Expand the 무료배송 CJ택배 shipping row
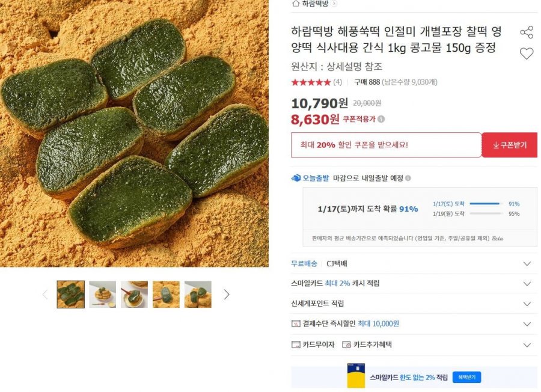This screenshot has height=392, width=541. pos(527,263)
